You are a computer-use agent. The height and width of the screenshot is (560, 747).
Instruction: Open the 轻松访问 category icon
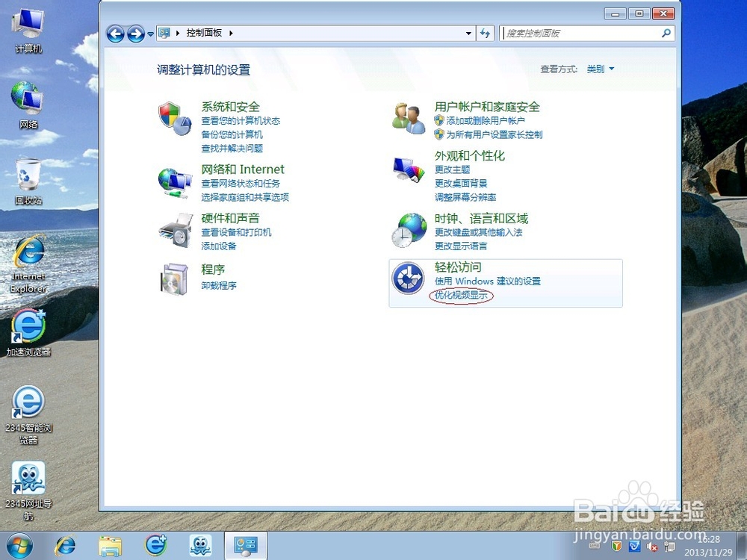408,279
